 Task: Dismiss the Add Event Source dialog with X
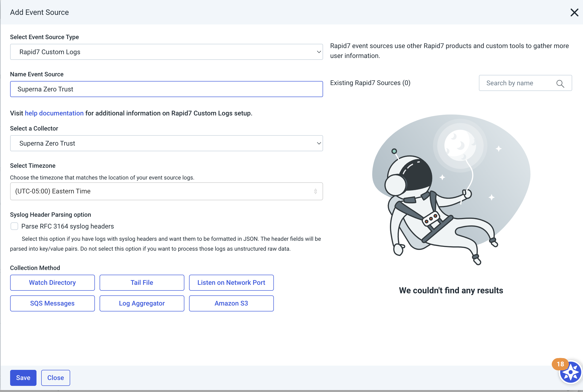pos(574,12)
